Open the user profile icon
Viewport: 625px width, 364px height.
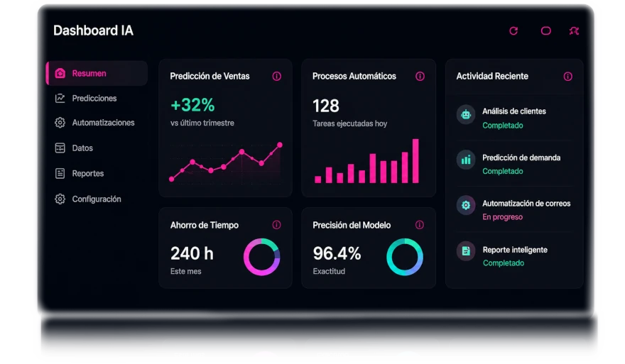[x=574, y=31]
